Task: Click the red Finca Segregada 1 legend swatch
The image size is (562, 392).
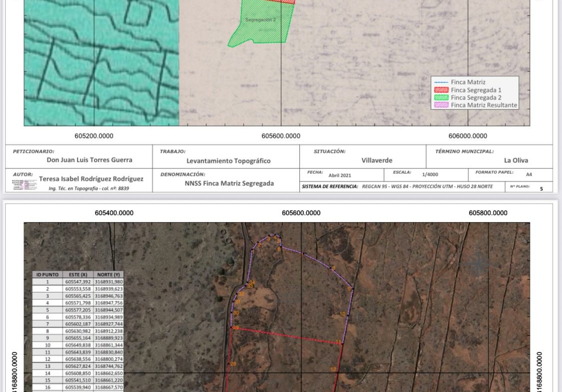Action: [x=441, y=90]
